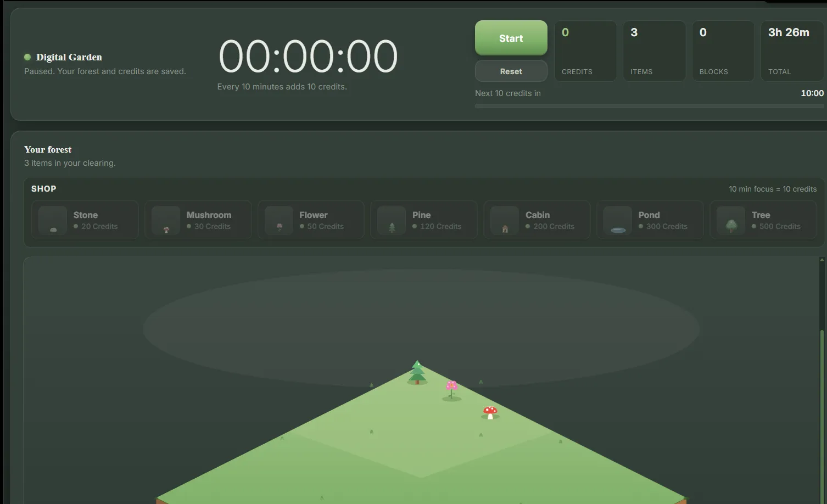Click the 'Paused. Your forest' status message

(105, 71)
